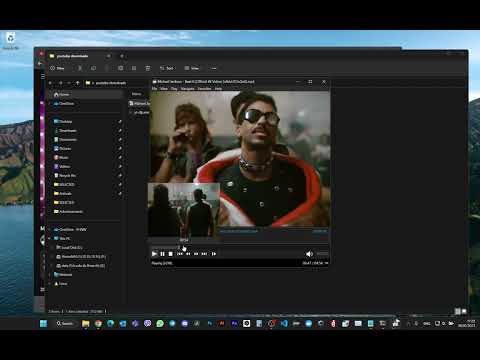480x360 pixels.
Task: Unpin Documents using its pin icon
Action: point(120,139)
